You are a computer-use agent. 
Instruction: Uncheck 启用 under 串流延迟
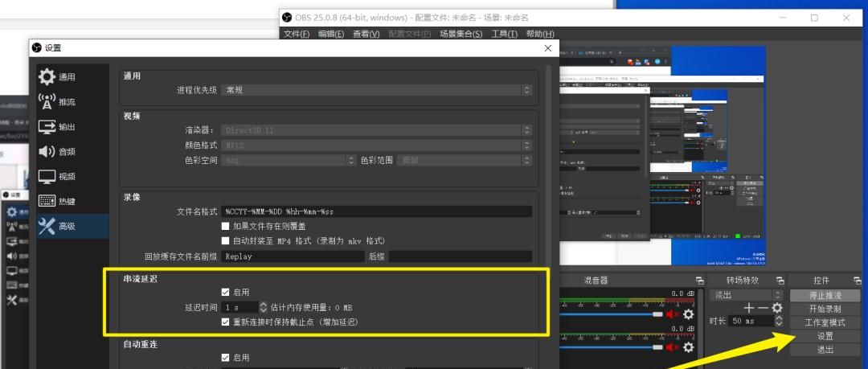(225, 292)
